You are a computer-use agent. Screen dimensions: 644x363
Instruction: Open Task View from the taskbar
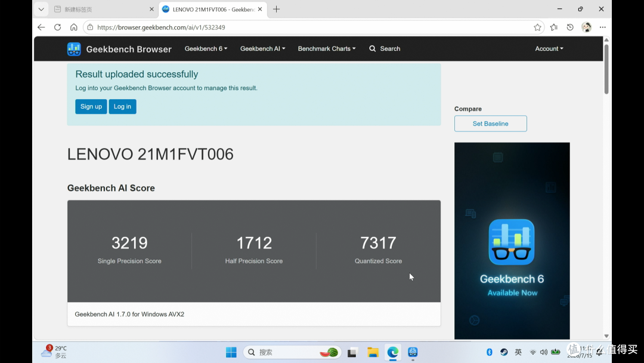[352, 352]
